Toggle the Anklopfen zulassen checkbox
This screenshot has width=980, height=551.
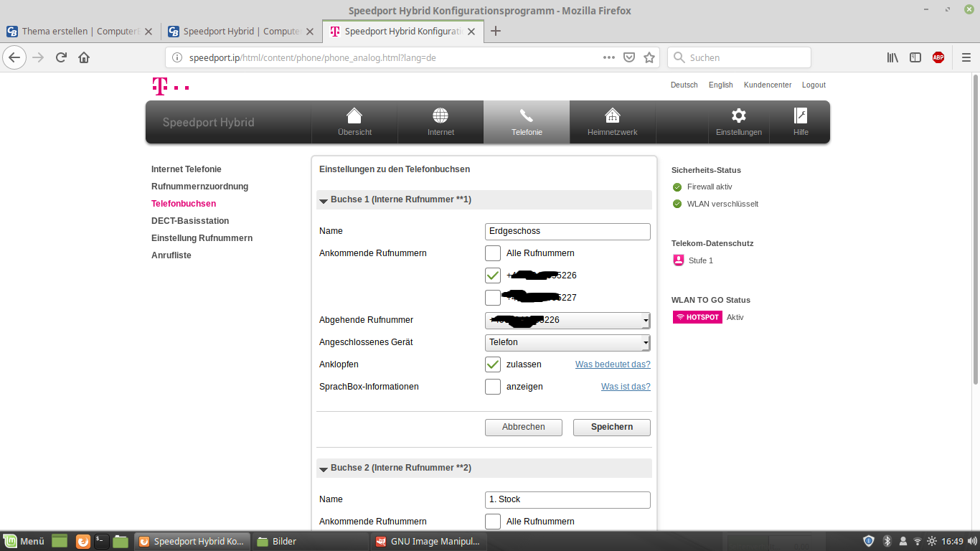tap(493, 364)
